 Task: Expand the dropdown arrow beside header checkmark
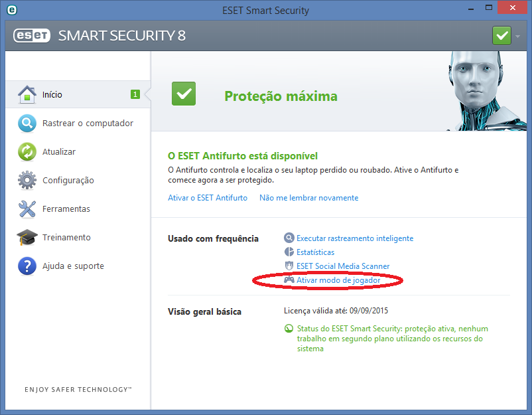(517, 36)
